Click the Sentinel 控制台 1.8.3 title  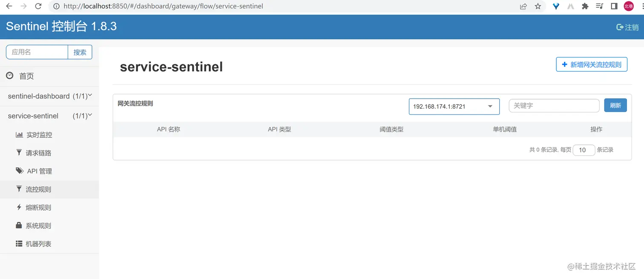(x=61, y=26)
